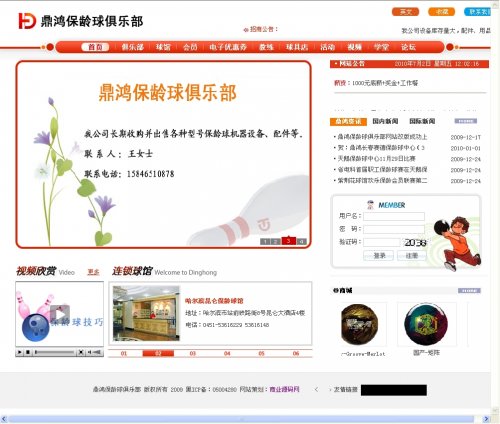Screen dimensions: 500x424
Task: Click the 登录 login button
Action: [378, 256]
